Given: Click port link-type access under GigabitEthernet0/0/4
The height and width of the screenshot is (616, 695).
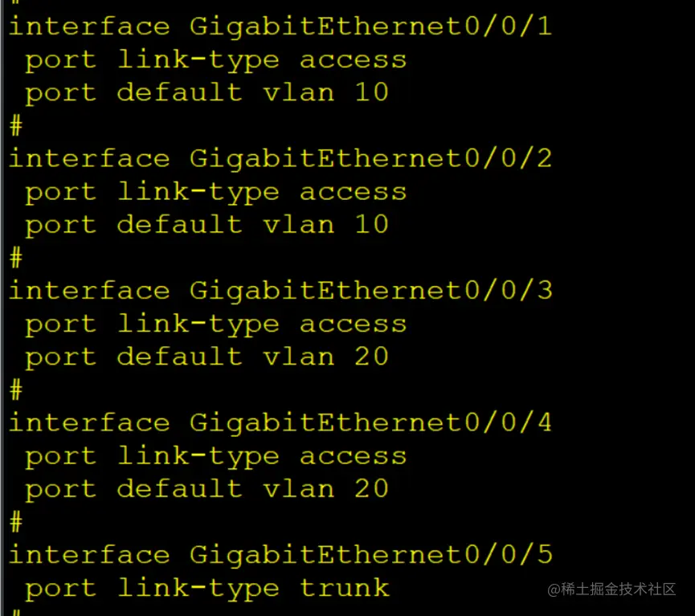Looking at the screenshot, I should point(216,457).
